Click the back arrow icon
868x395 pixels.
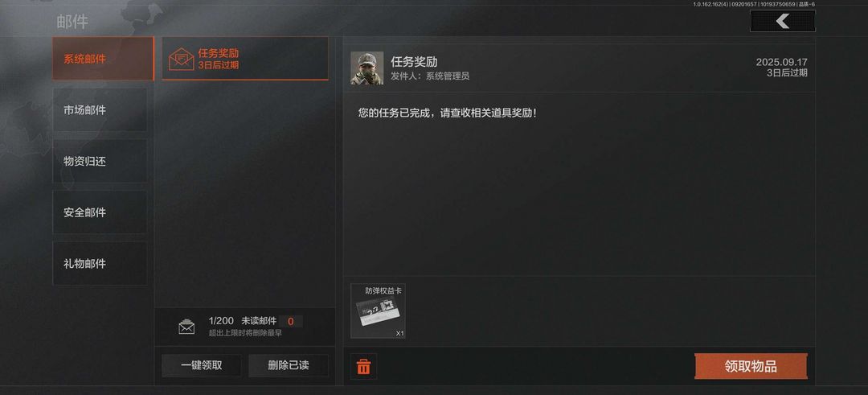[x=782, y=21]
